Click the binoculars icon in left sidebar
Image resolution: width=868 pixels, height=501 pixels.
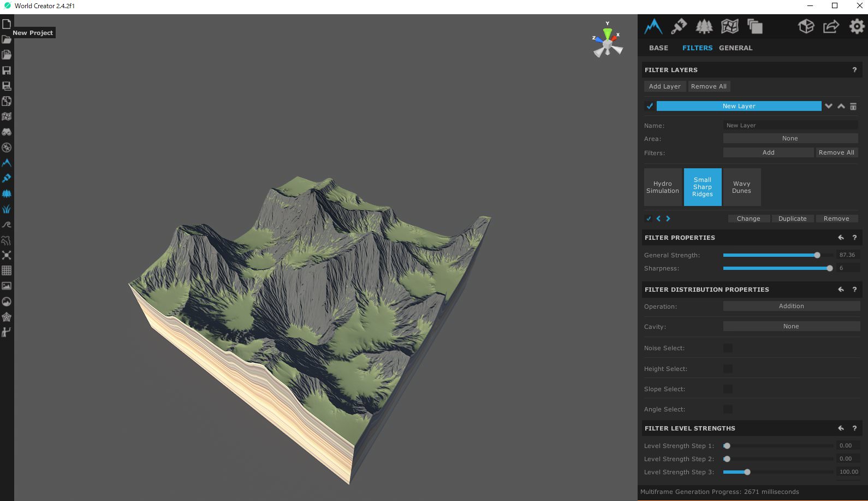click(7, 132)
